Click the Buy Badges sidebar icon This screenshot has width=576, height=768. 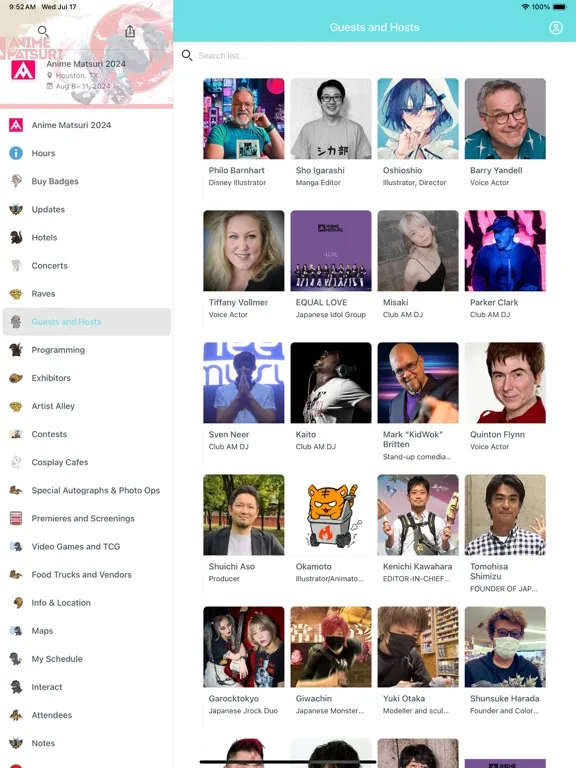(16, 181)
